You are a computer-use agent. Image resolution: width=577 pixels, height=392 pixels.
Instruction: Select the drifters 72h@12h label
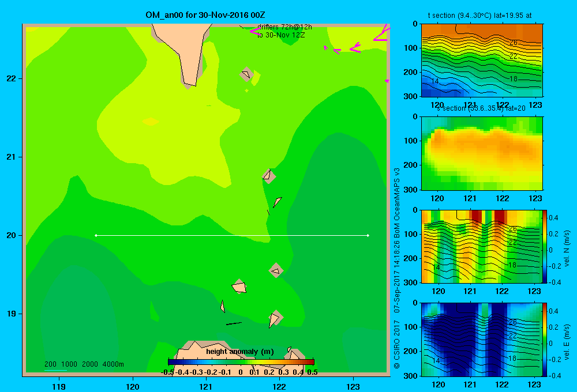coord(284,27)
